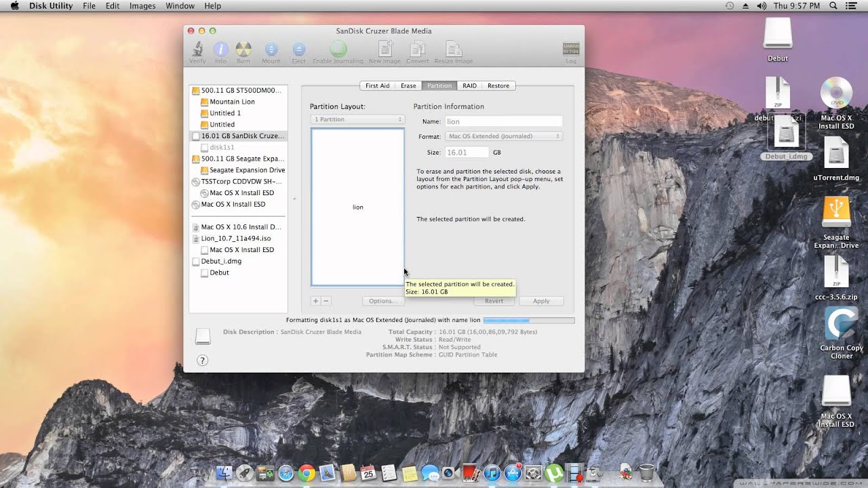Open the Format dropdown menu
Screen dimensions: 868x488
504,136
